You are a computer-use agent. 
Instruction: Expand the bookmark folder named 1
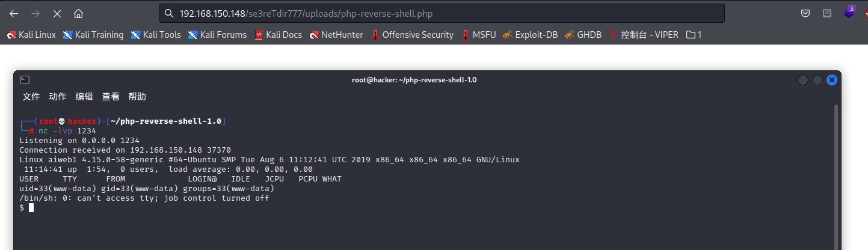(694, 35)
